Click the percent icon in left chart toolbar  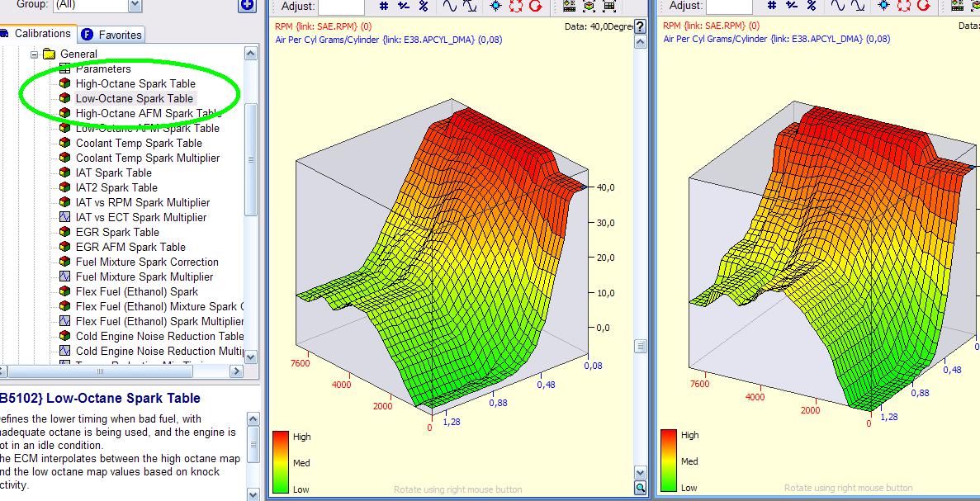[x=423, y=6]
